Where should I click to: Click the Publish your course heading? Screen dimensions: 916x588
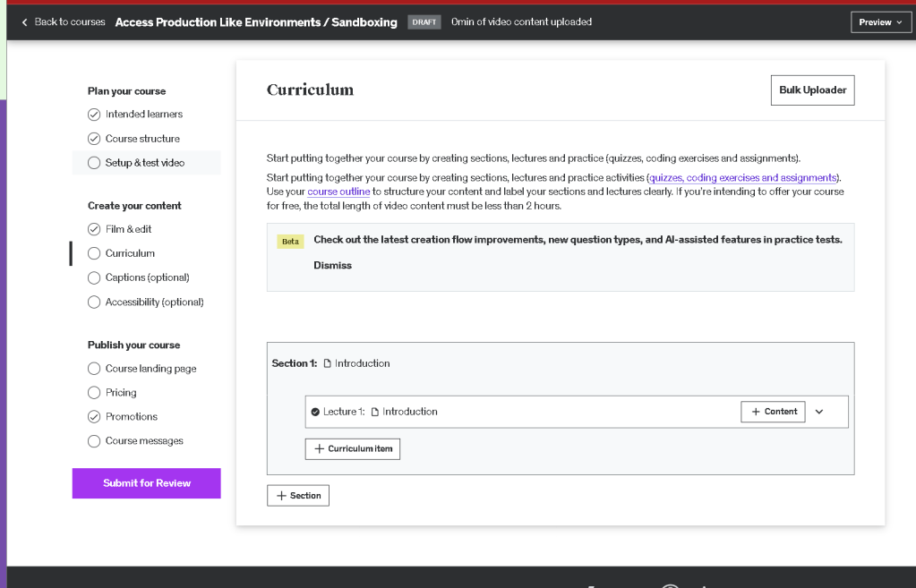(x=133, y=345)
